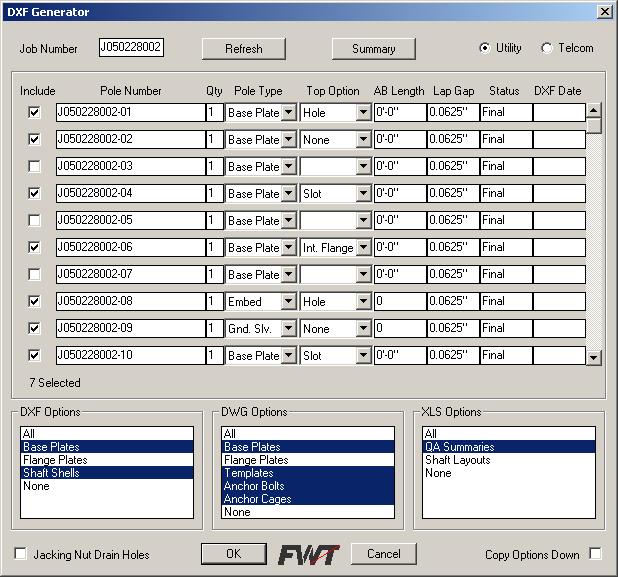Screen dimensions: 618x577
Task: Open Pole Type dropdown showing Gnd. Slv.
Action: 289,328
